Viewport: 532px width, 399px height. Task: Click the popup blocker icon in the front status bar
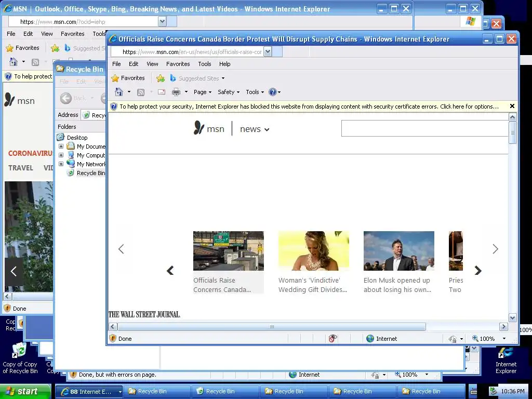333,338
